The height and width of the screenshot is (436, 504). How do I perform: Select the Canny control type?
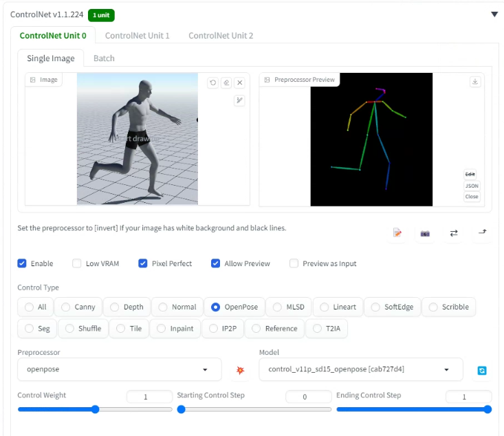78,307
